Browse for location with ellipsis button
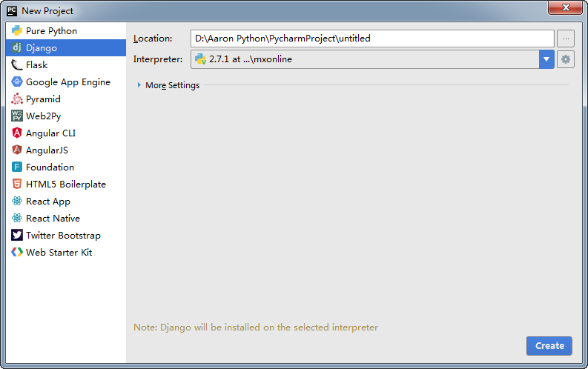Image resolution: width=588 pixels, height=369 pixels. (566, 39)
